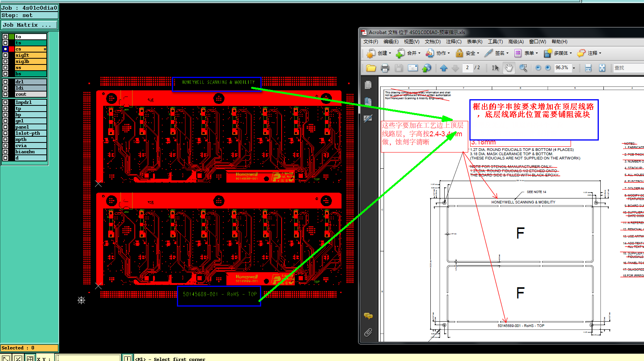Click the comment bubble icon in toolbar
Viewport: 644px width, 361px height.
(x=581, y=53)
